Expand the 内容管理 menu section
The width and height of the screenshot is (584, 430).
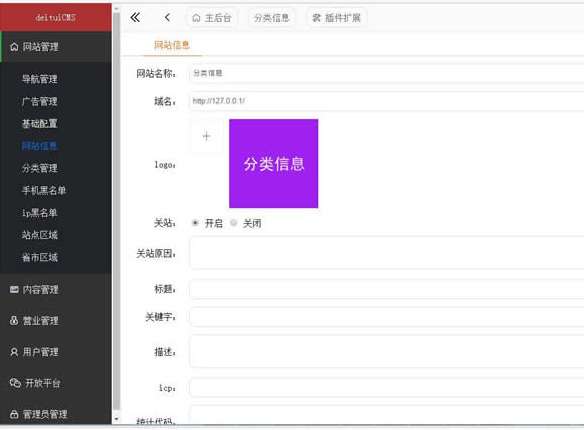coord(56,289)
